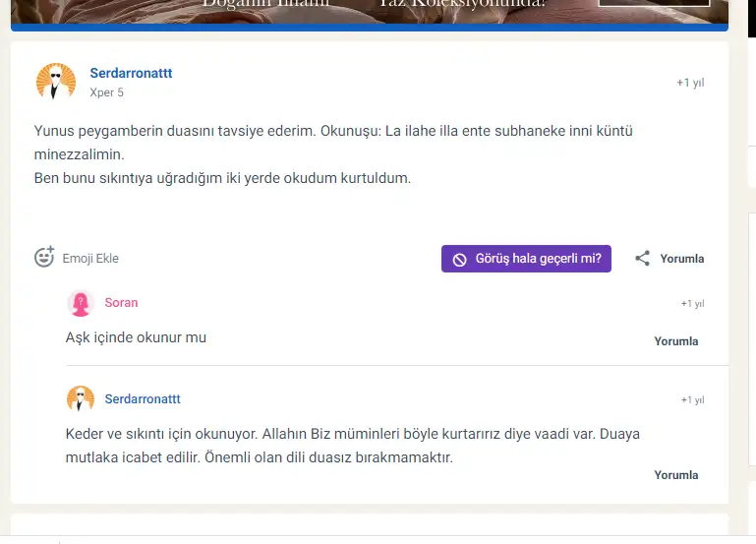
Task: Click the '+1 yıl' timestamp on Soran's comment
Action: (x=692, y=304)
